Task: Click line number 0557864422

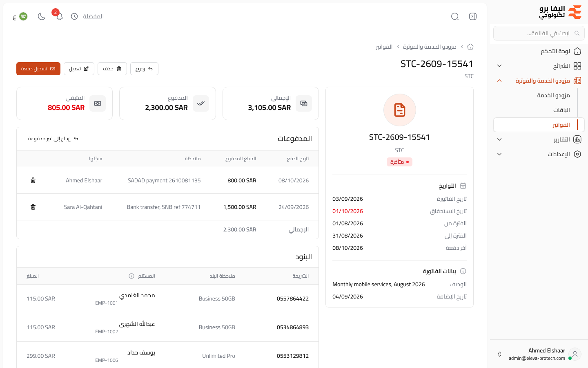Action: pyautogui.click(x=293, y=298)
